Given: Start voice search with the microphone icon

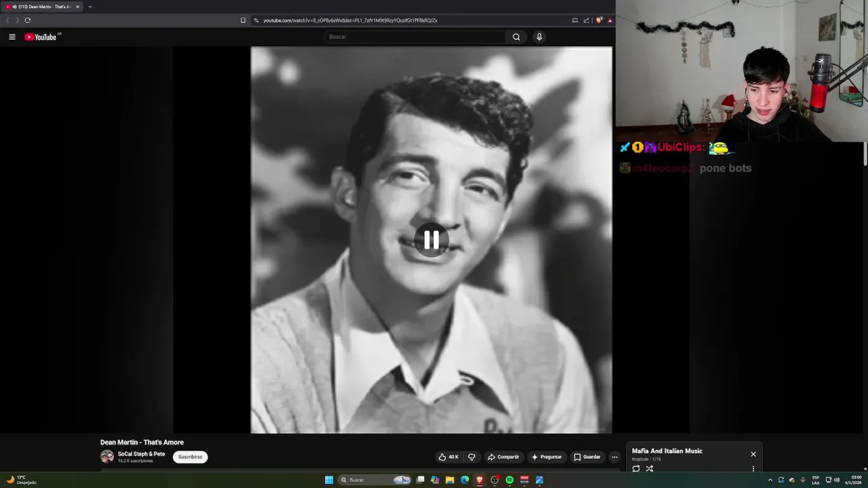Looking at the screenshot, I should coord(539,37).
